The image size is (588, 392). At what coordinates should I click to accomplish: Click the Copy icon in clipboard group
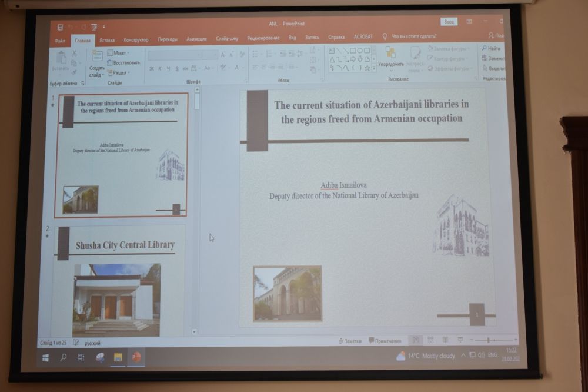tap(74, 63)
